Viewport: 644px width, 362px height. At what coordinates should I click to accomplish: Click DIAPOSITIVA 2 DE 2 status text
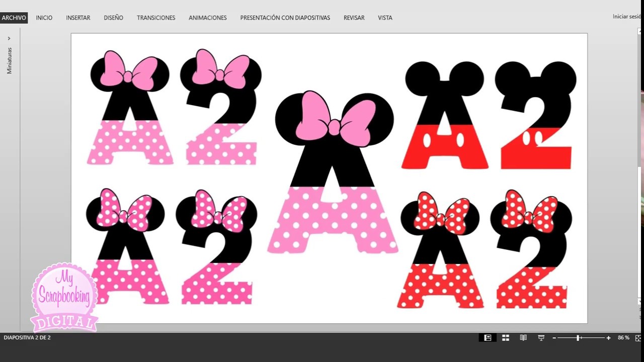(x=27, y=338)
